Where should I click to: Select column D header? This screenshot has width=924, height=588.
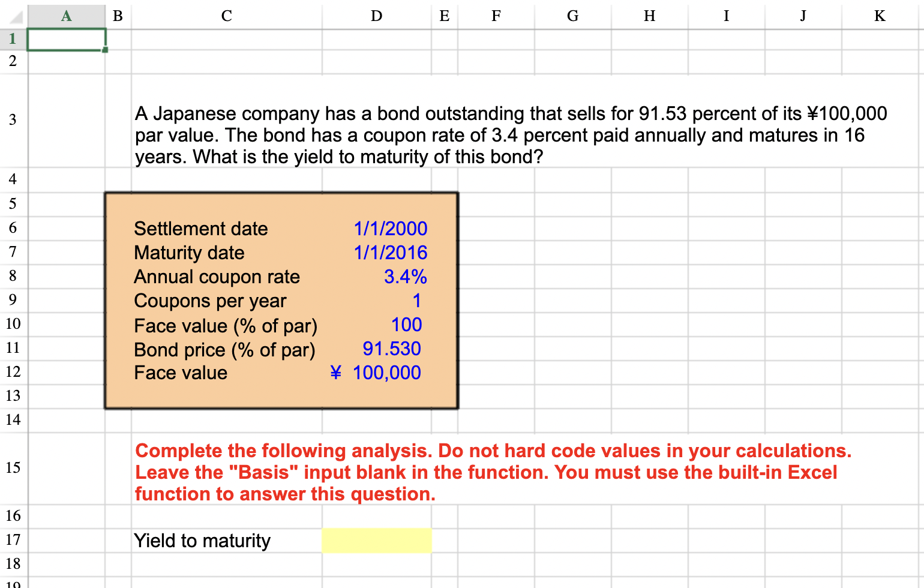[376, 16]
